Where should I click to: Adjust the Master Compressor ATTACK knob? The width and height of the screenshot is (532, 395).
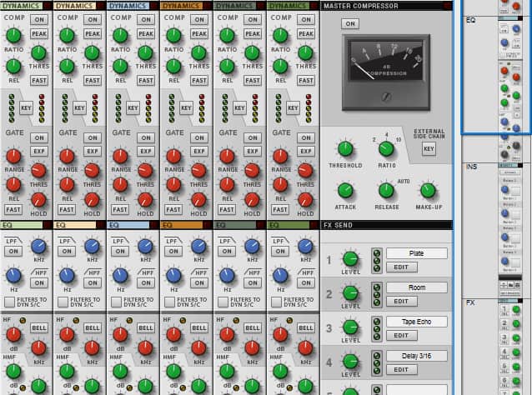(345, 190)
